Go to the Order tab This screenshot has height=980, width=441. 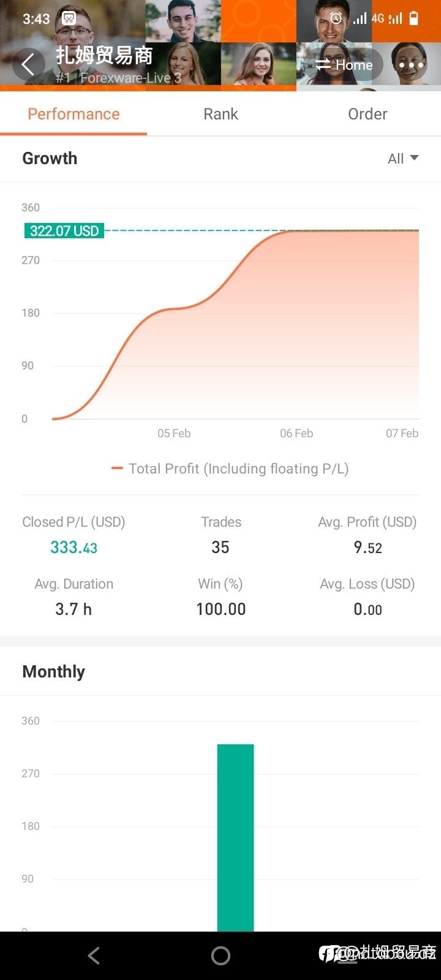click(367, 114)
